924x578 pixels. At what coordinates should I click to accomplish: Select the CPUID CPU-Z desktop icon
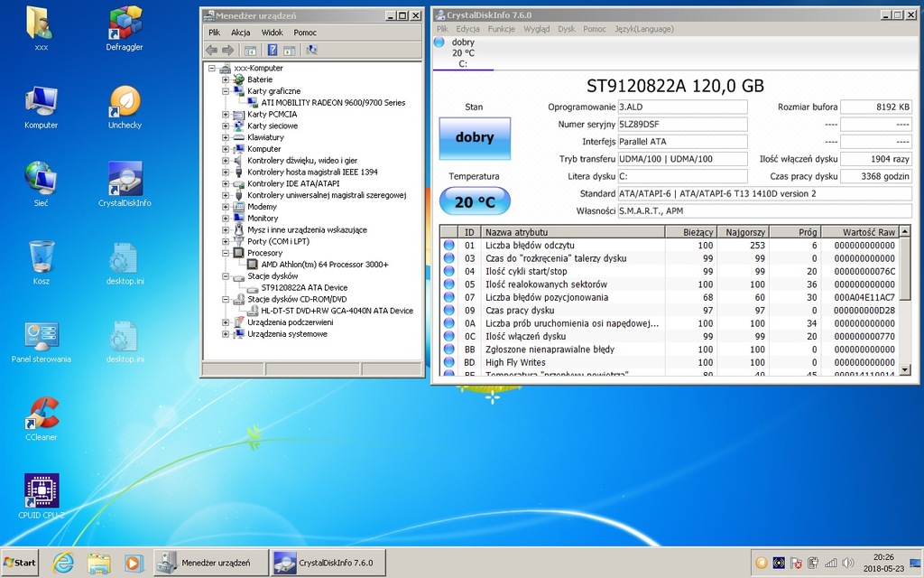[42, 497]
